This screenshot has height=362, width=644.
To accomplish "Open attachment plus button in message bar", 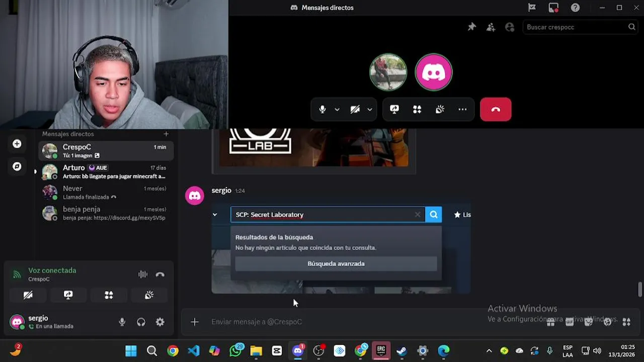I will coord(195,322).
